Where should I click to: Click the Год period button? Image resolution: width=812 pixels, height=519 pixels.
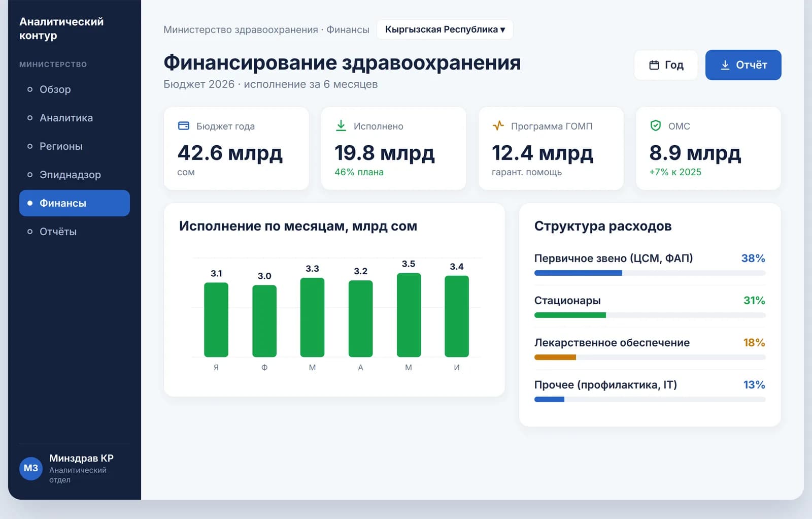[x=666, y=65]
